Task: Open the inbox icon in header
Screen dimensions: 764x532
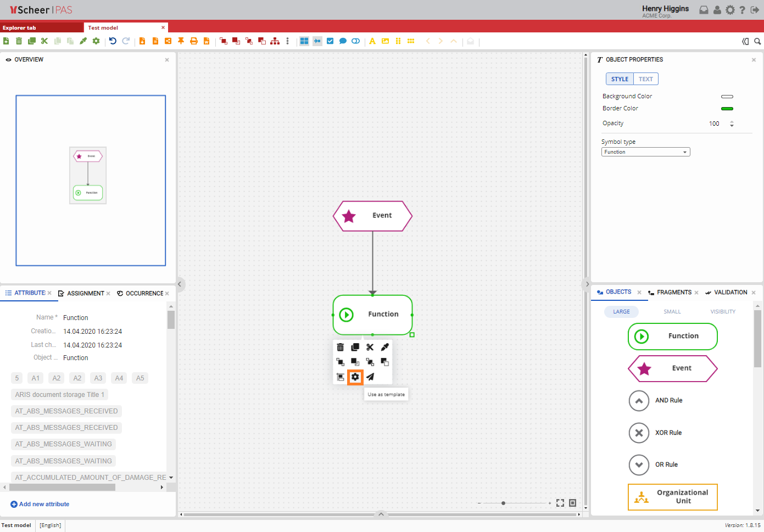Action: 704,10
